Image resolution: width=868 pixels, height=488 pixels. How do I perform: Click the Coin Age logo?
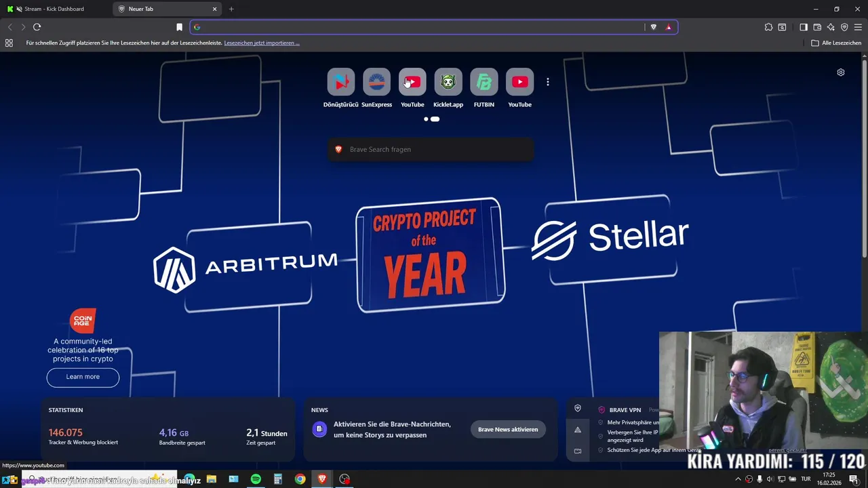(83, 321)
